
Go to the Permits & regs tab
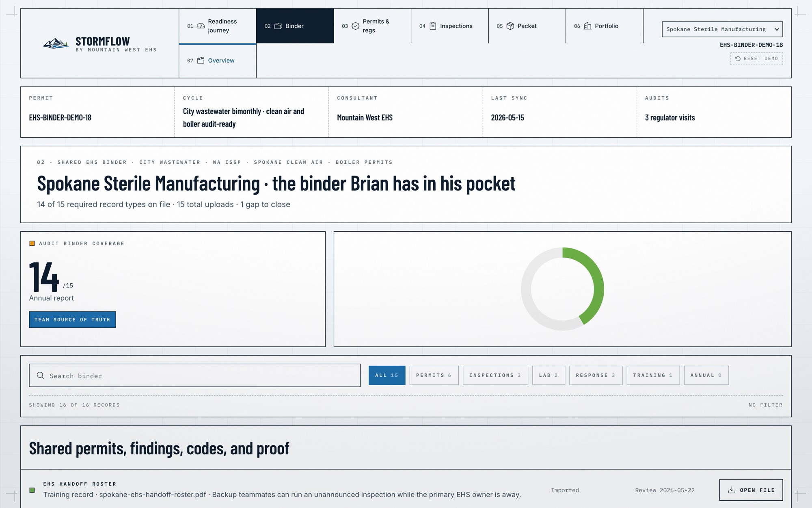pos(372,26)
